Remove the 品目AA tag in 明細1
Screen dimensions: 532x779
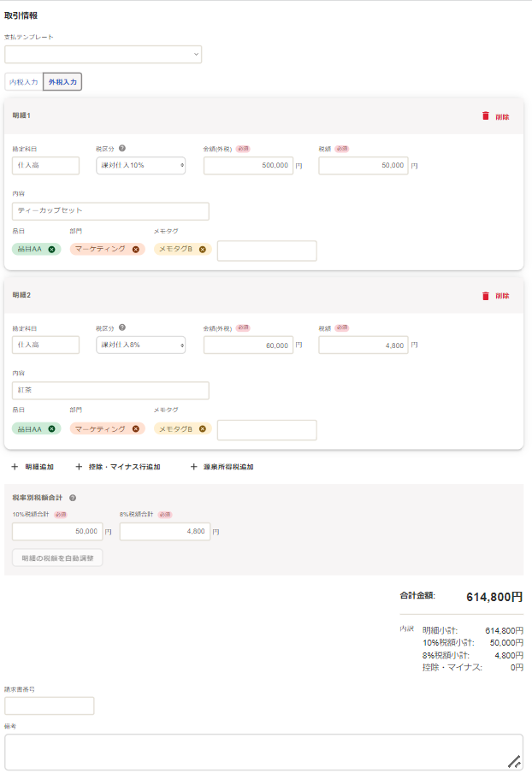point(51,250)
